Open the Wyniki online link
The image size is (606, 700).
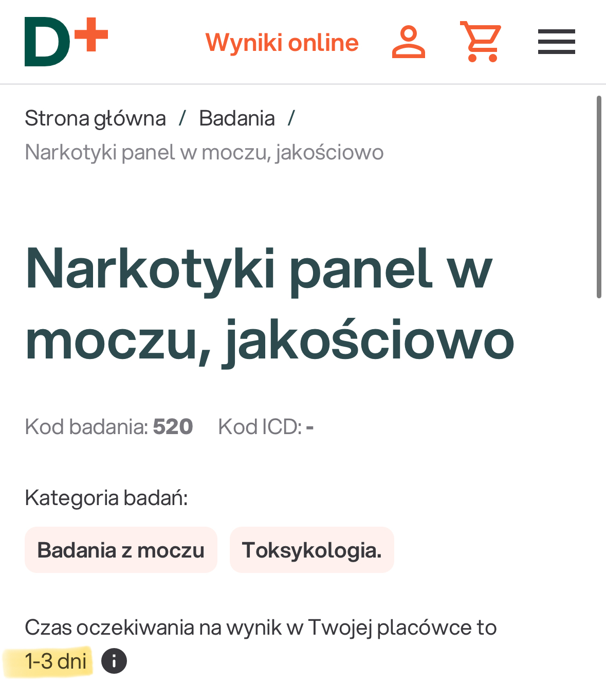tap(282, 43)
